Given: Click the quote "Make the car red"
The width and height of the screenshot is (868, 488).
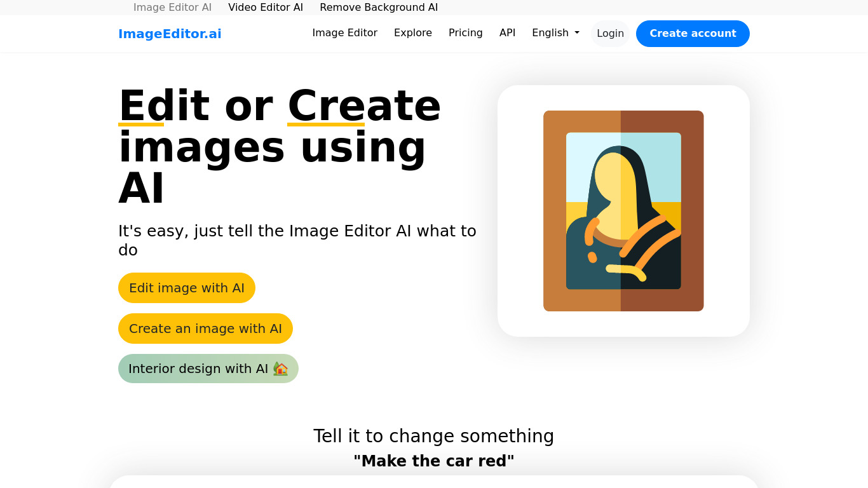Looking at the screenshot, I should tap(434, 461).
